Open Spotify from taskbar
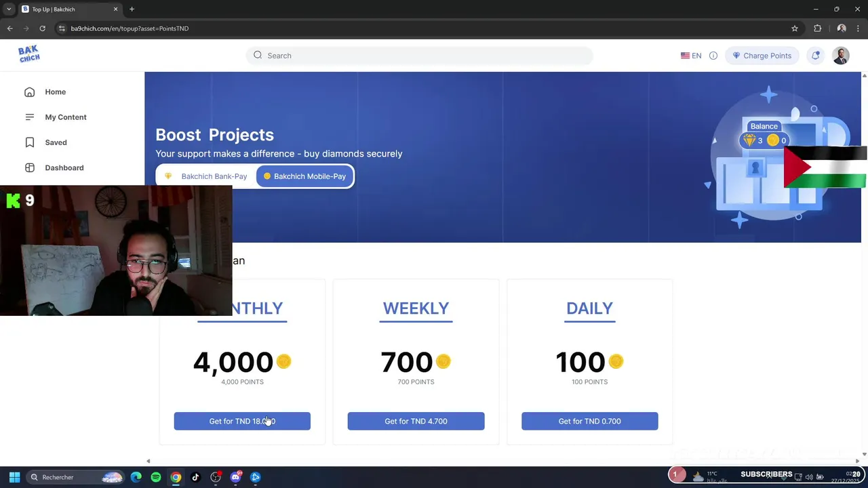 (156, 477)
